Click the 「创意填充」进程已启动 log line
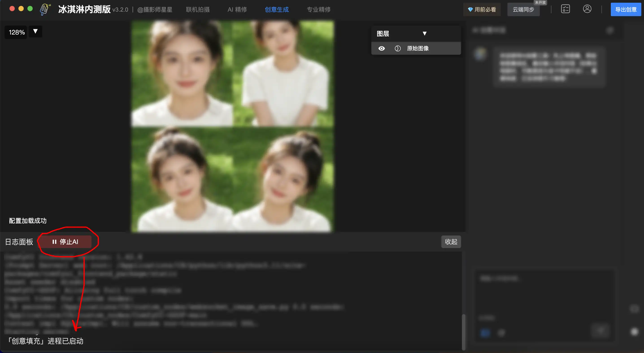Image resolution: width=644 pixels, height=353 pixels. coord(45,341)
